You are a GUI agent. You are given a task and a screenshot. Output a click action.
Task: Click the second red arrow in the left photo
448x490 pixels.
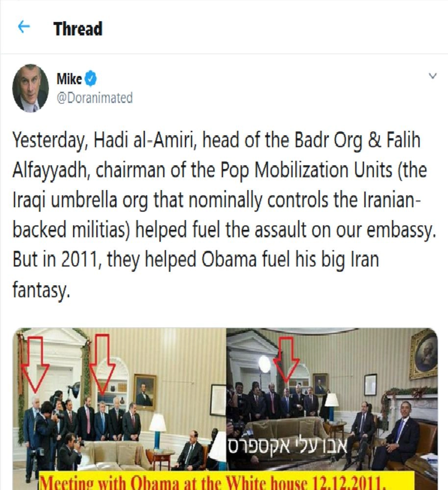click(x=102, y=363)
